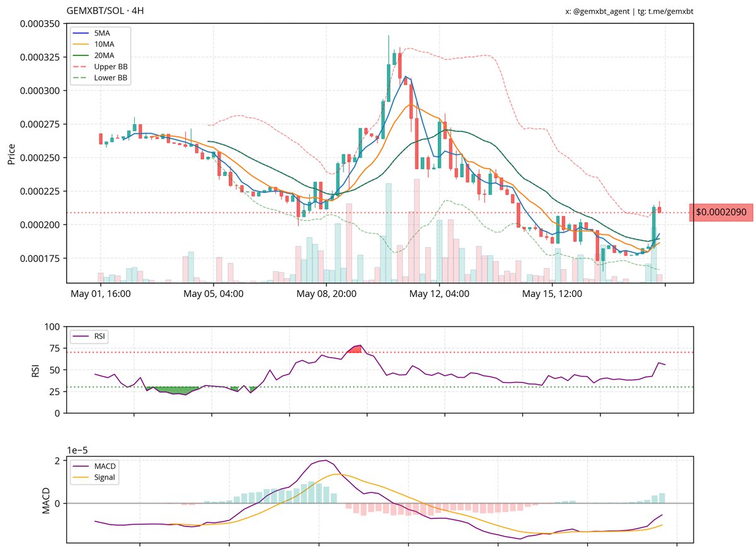Click the Price y-axis title
This screenshot has height=553, width=756.
[x=11, y=154]
